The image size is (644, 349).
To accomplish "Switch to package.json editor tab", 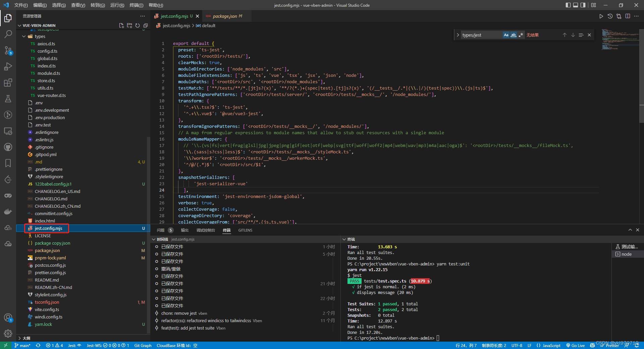I will pos(225,16).
